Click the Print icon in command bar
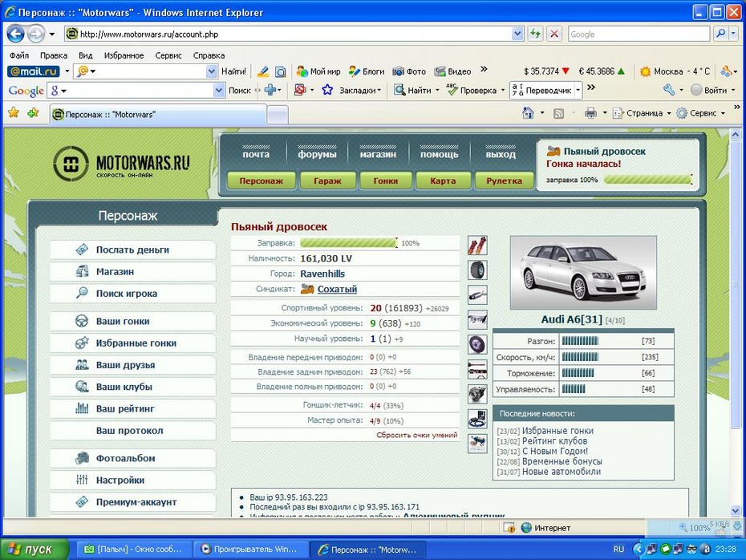The width and height of the screenshot is (746, 560). pyautogui.click(x=590, y=113)
